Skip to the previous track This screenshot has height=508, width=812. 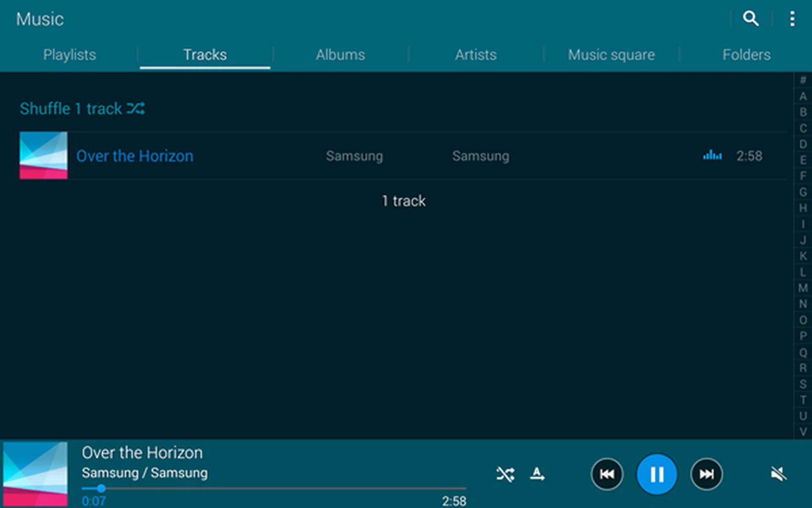pos(607,474)
